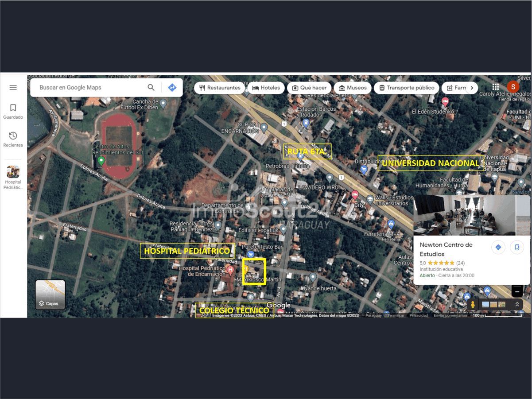Open the hamburger menu in Google Maps

pos(13,88)
